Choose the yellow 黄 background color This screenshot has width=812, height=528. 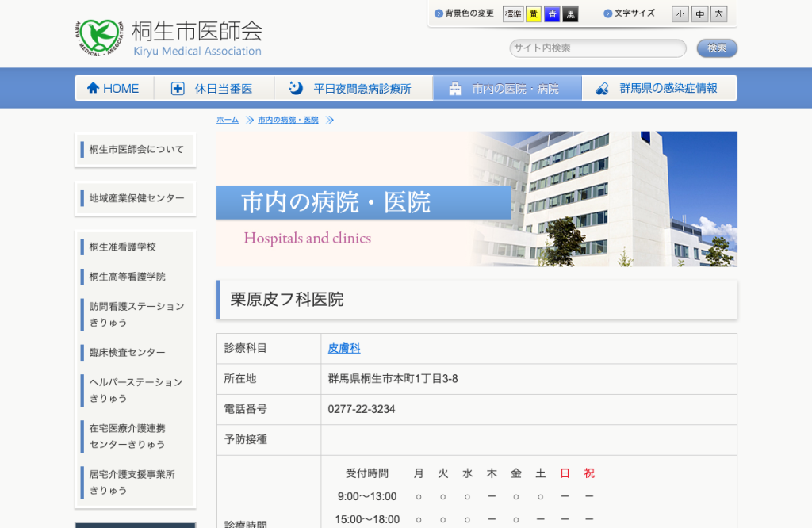[x=534, y=14]
